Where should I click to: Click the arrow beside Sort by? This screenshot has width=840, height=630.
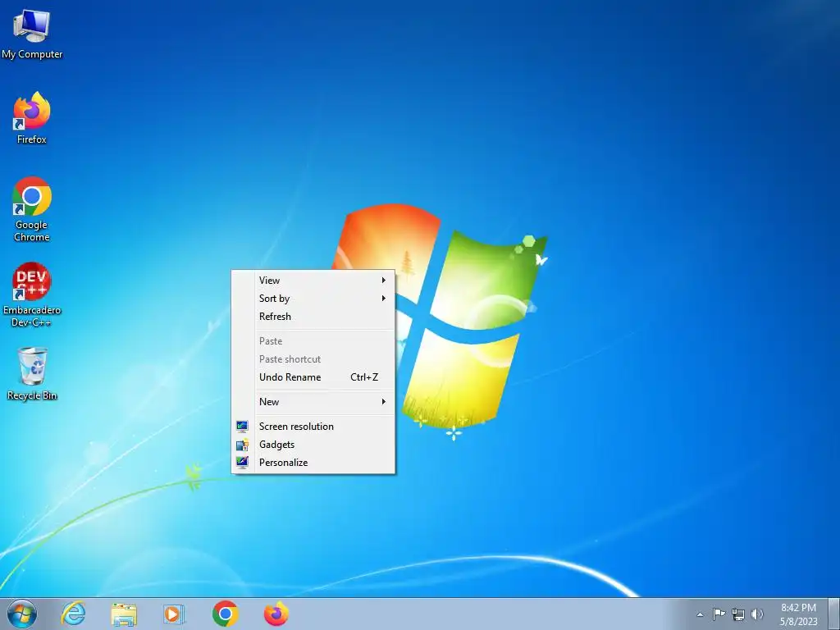pos(384,299)
